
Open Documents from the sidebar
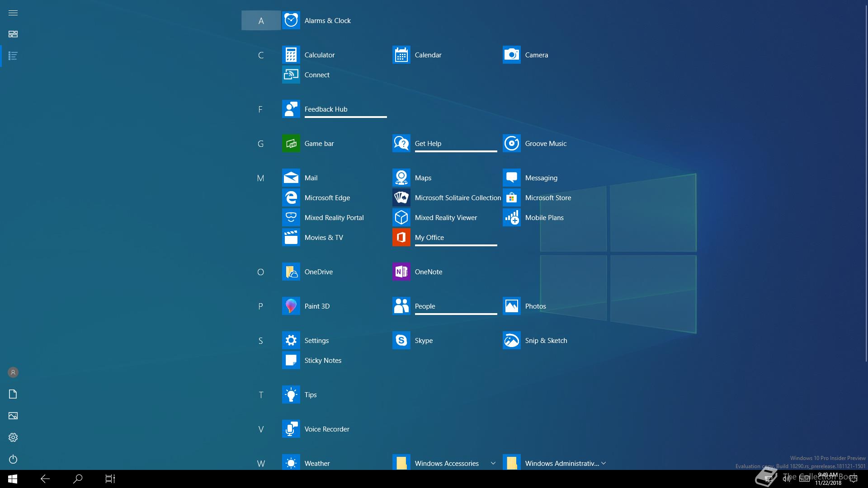[x=13, y=394]
